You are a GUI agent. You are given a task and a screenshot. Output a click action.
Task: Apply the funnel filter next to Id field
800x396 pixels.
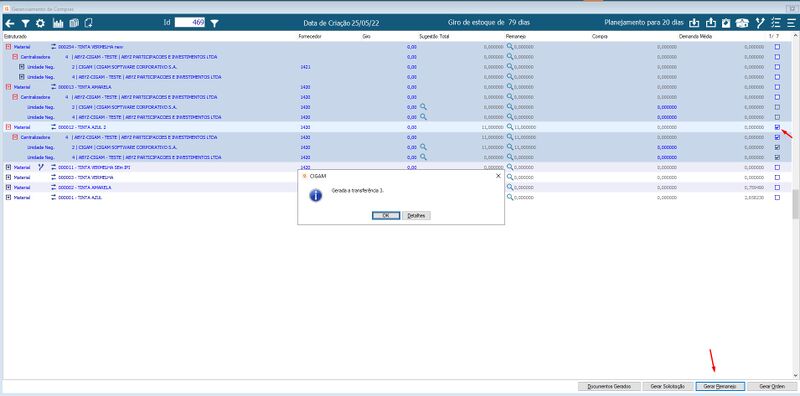(215, 23)
